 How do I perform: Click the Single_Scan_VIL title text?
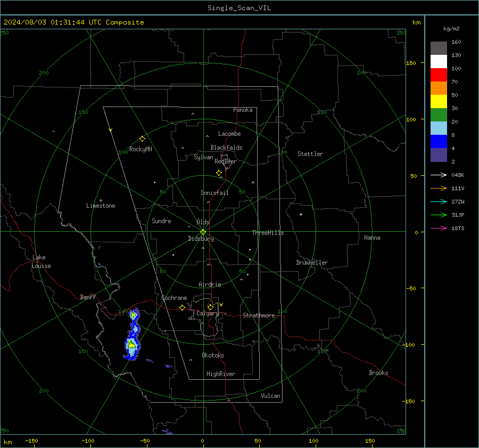click(x=239, y=8)
